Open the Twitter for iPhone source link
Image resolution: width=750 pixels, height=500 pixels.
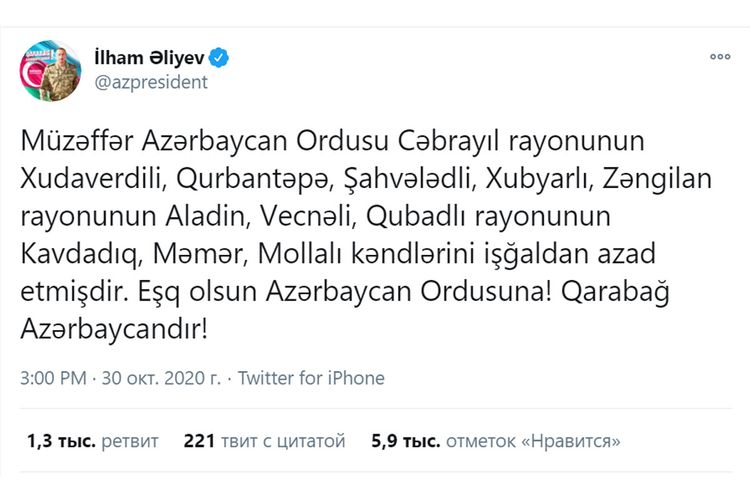[312, 378]
